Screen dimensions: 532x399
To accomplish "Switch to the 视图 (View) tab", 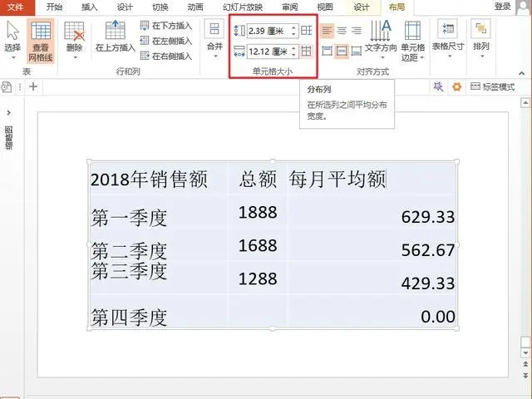I will [x=325, y=7].
